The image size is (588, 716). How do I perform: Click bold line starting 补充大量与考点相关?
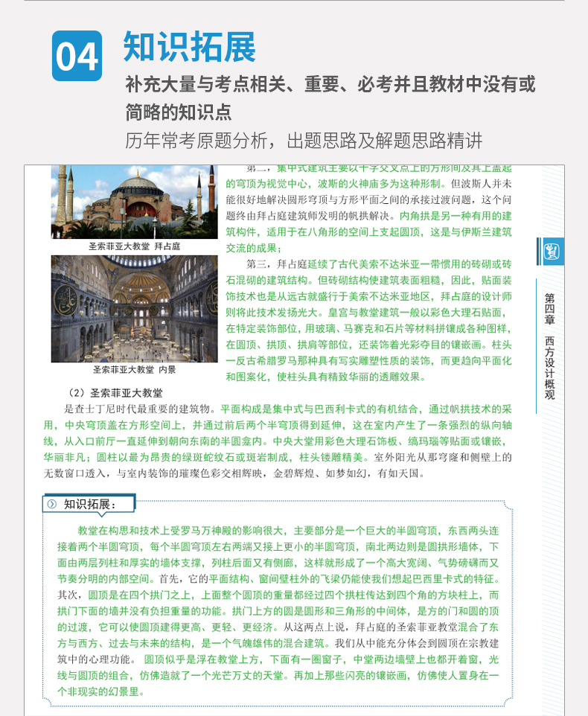coord(330,84)
